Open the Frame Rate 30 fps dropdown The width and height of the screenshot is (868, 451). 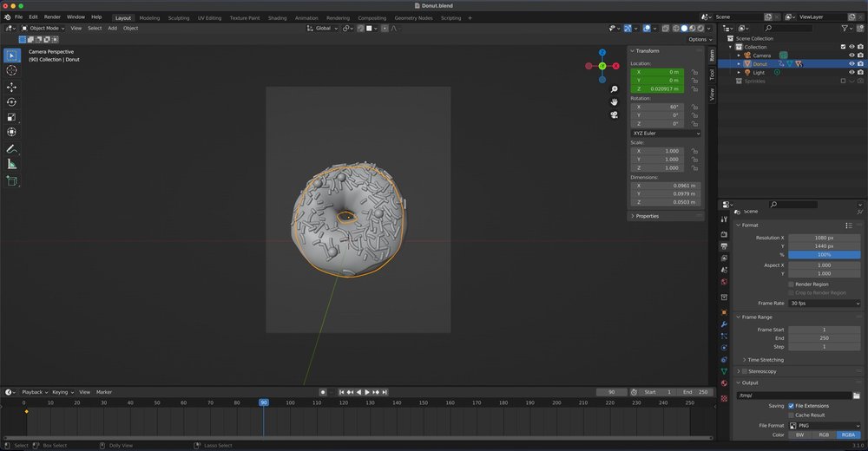[825, 304]
